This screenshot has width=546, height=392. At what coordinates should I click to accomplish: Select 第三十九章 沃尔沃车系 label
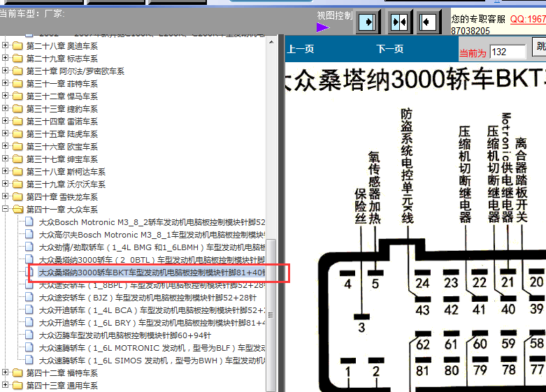(x=66, y=184)
